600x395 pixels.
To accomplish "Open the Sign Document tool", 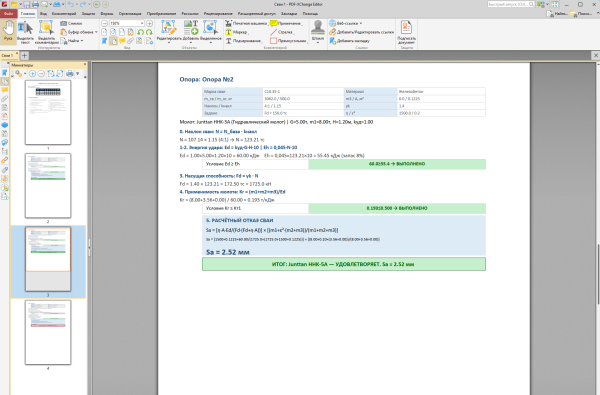I will click(406, 32).
